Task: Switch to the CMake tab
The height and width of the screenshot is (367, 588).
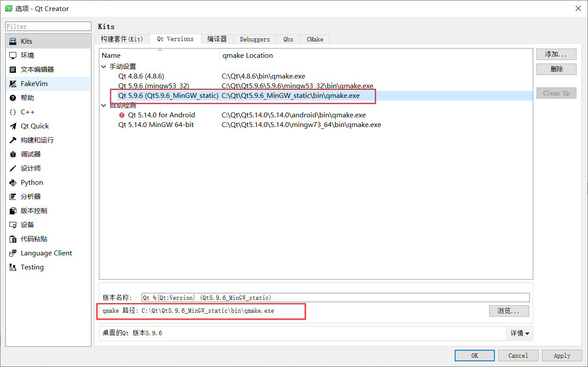Action: [x=314, y=39]
